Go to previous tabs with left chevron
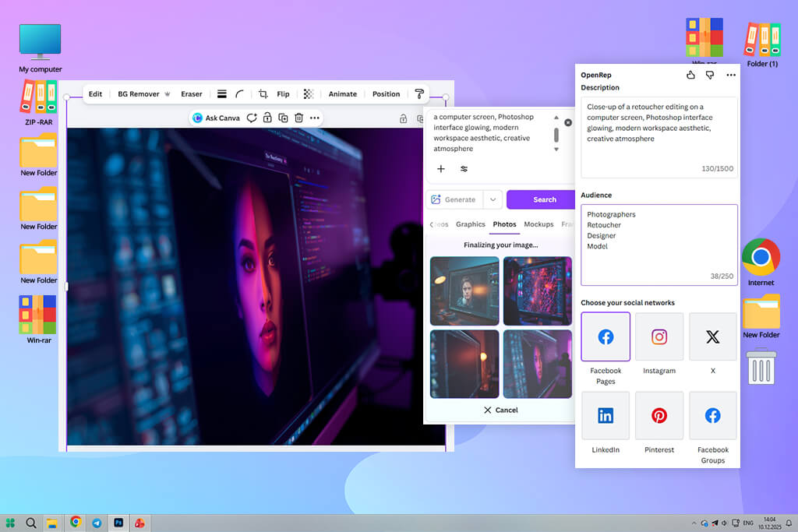798x532 pixels. [432, 224]
